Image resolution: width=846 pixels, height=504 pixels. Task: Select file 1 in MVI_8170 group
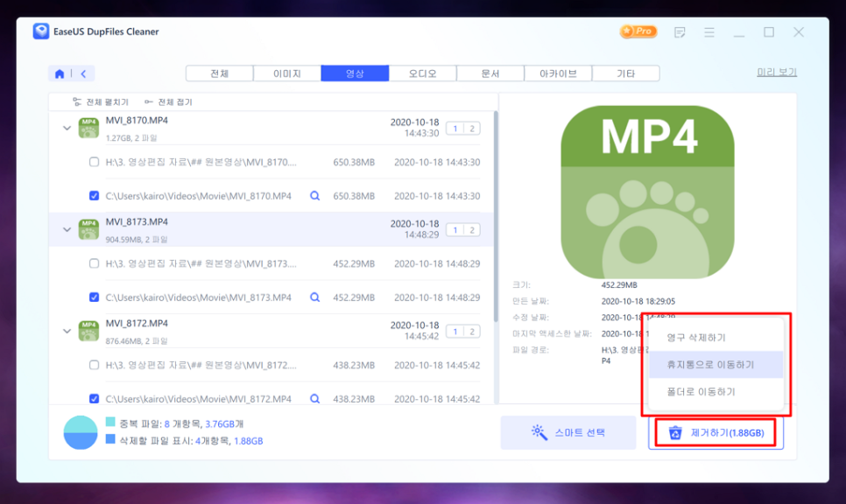(x=455, y=129)
